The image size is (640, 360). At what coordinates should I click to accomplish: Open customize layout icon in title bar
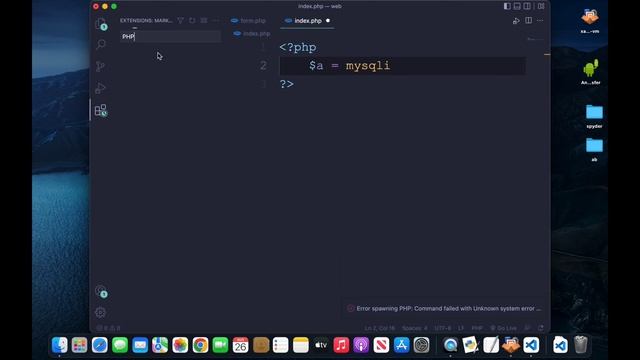pos(541,6)
